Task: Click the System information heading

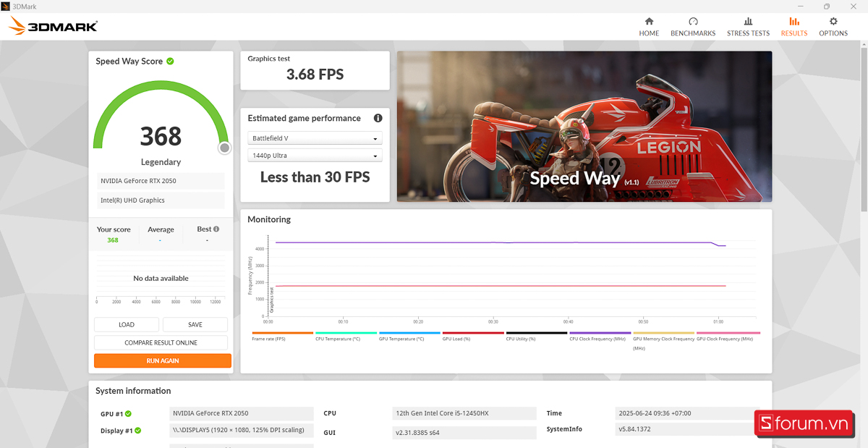Action: coord(133,391)
